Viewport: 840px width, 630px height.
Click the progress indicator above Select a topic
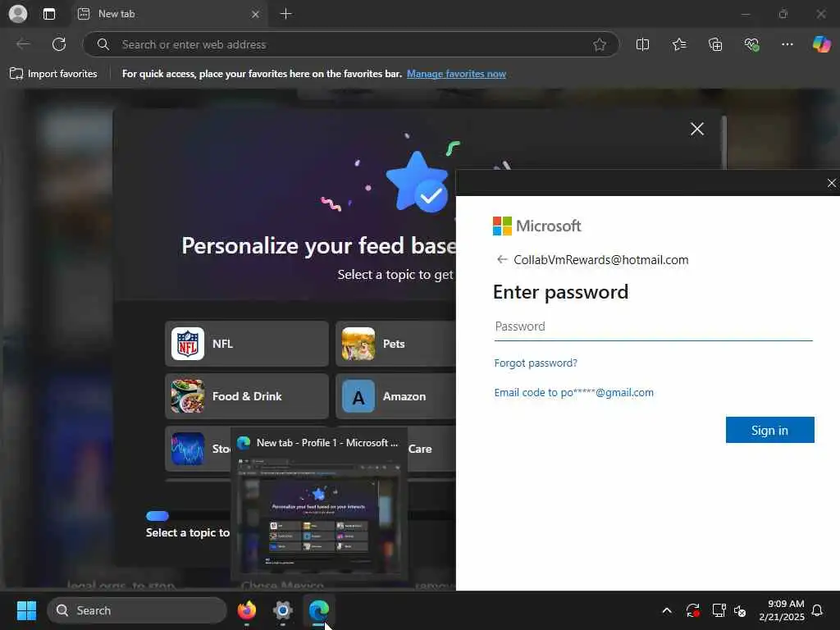click(x=157, y=516)
